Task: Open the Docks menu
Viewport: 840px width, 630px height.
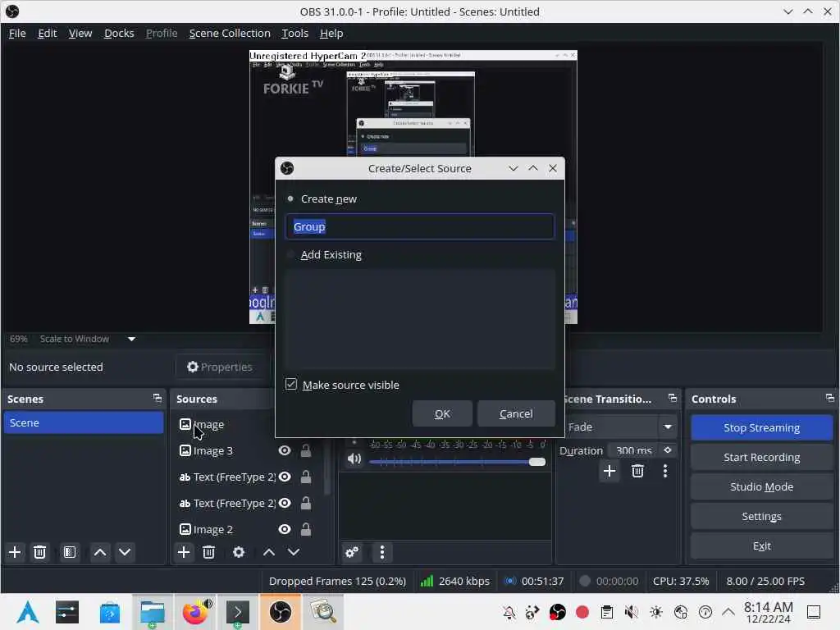Action: [119, 33]
